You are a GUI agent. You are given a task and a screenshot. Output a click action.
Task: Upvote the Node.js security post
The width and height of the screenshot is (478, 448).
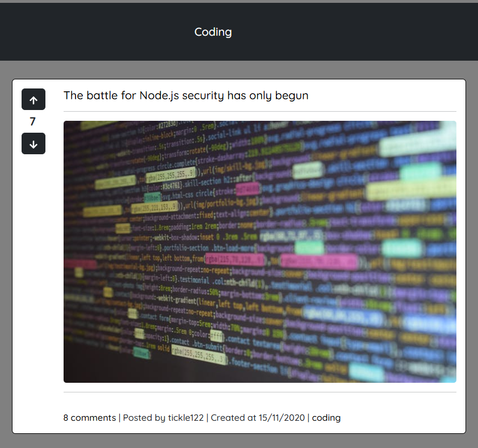coord(33,100)
